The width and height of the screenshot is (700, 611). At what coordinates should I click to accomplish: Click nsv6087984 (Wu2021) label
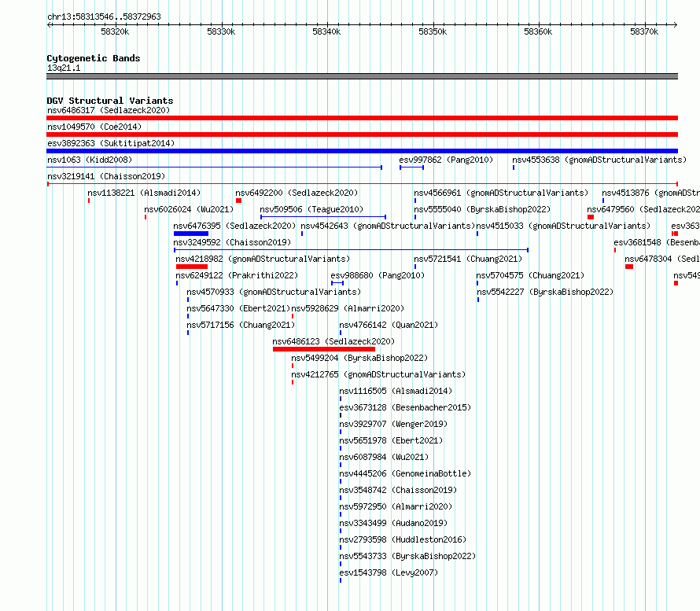coord(384,457)
